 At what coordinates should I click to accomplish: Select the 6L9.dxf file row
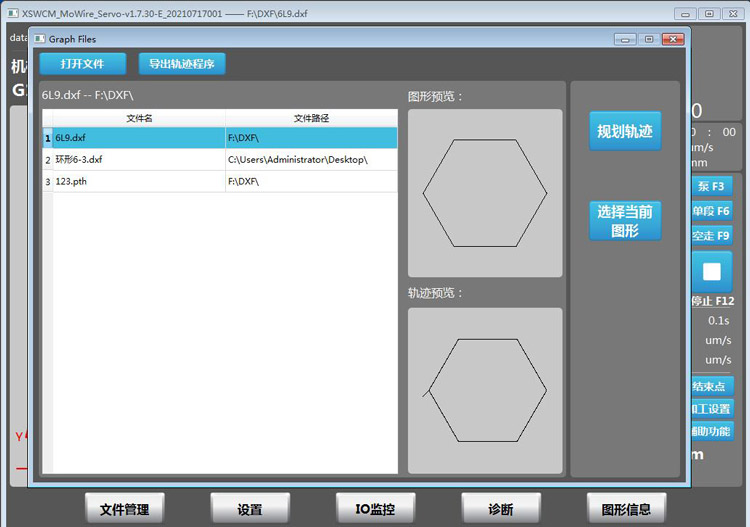click(220, 138)
